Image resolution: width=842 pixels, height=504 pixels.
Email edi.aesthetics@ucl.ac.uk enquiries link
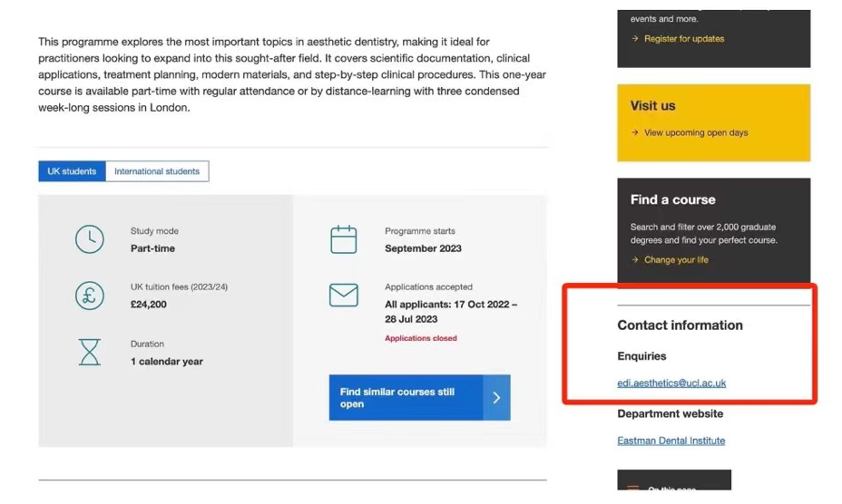pos(671,383)
